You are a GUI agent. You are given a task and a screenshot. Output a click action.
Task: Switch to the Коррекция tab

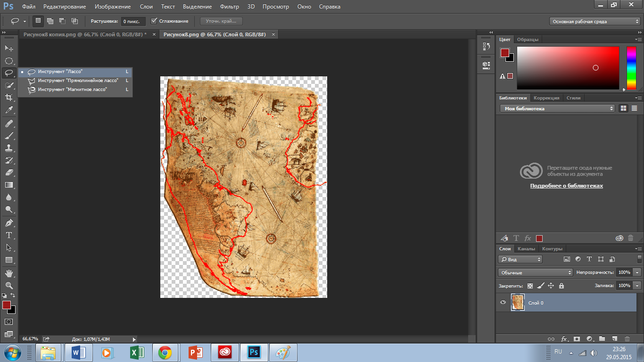(x=546, y=98)
